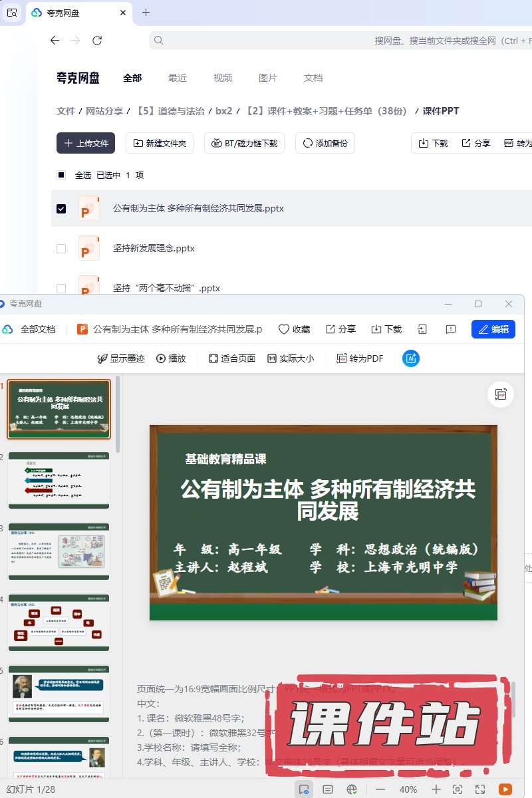Click the 上传文件 upload button
The width and height of the screenshot is (532, 798).
(x=86, y=143)
